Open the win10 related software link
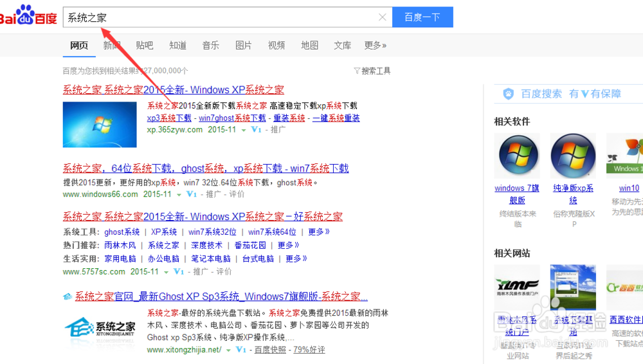Screen dimensions: 643x364 (629, 188)
